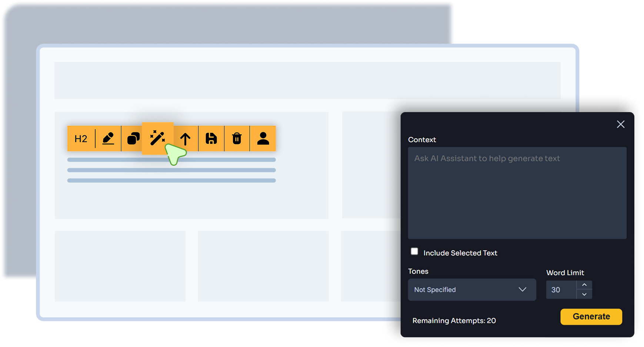Click the Tones dropdown chevron
This screenshot has width=644, height=347.
click(x=523, y=290)
